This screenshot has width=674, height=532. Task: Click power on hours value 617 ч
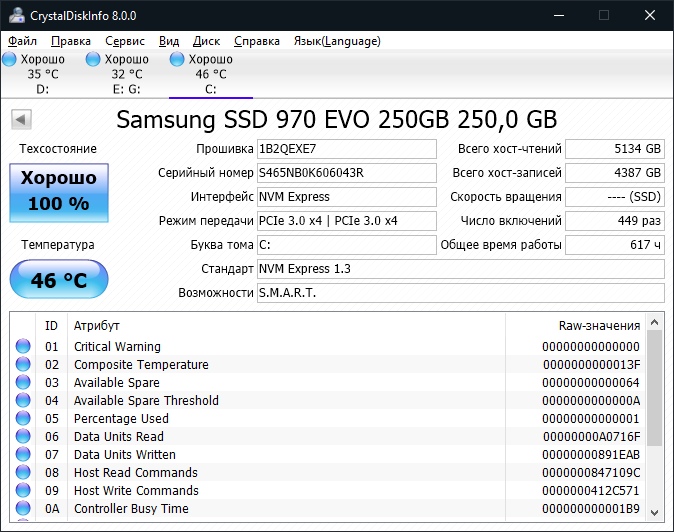(x=615, y=245)
